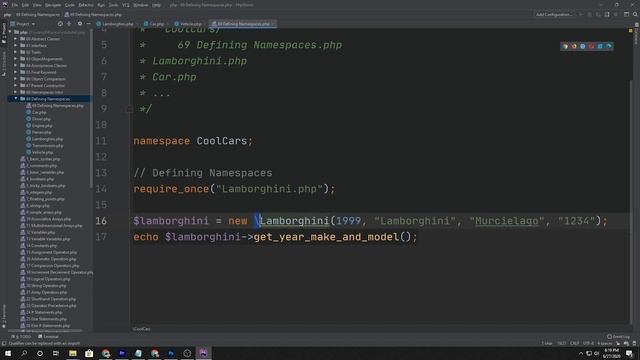Open in Internet Explorer icon in editor
Screen dimensions: 640x360
[x=600, y=46]
